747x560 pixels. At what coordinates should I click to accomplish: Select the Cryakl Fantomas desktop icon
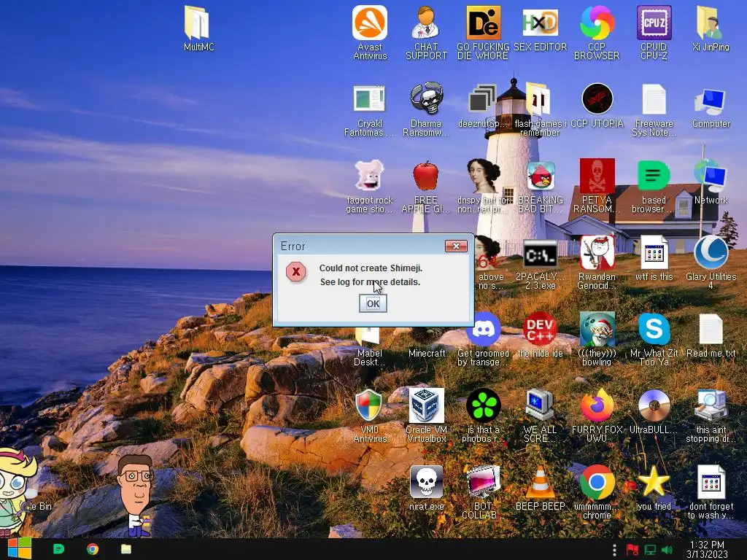pos(370,99)
